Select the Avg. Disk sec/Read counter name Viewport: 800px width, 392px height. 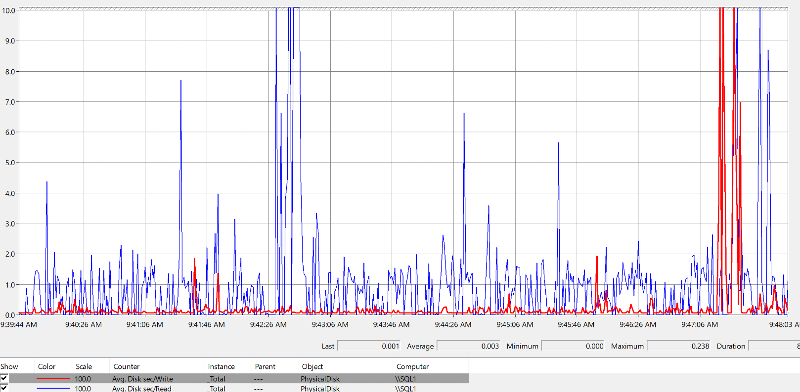pyautogui.click(x=142, y=389)
